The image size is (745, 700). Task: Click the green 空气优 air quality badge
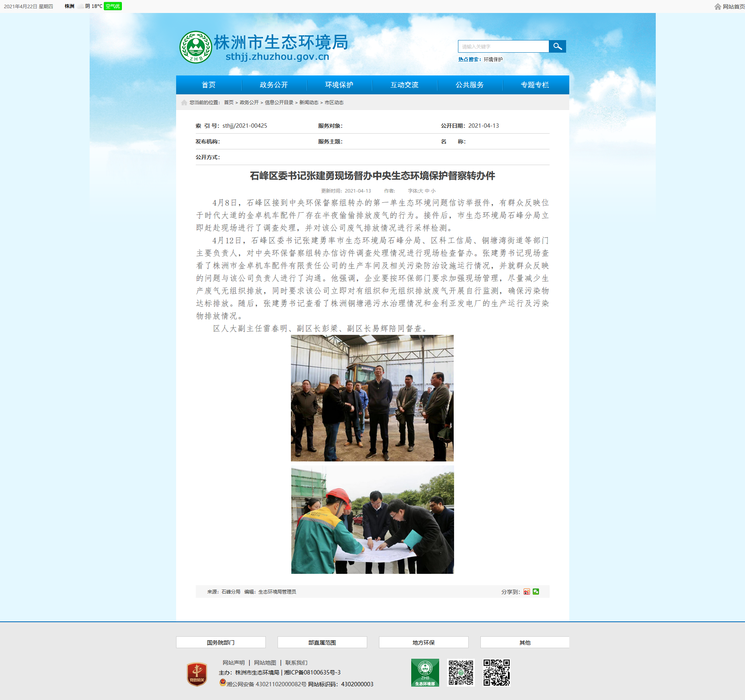click(113, 6)
